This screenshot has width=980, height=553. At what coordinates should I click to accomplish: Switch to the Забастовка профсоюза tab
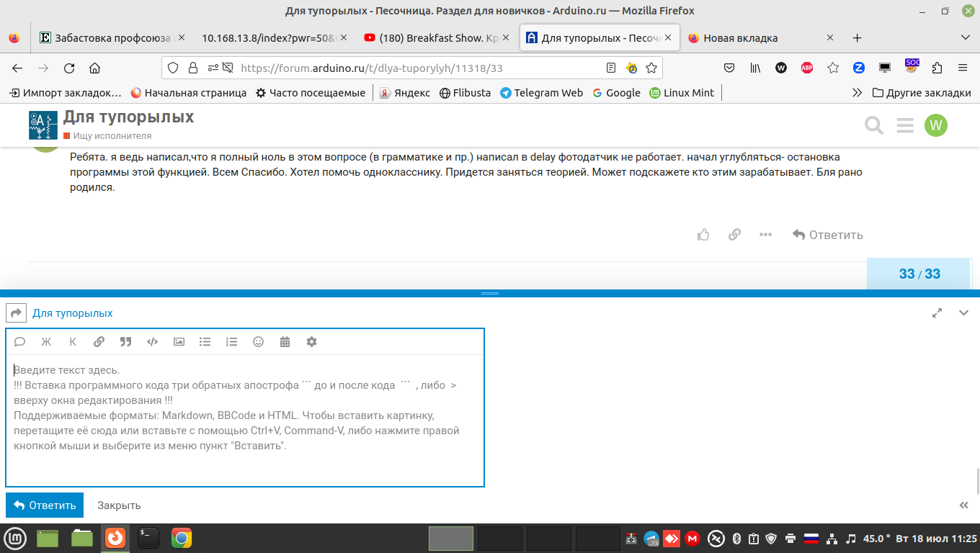(x=113, y=38)
